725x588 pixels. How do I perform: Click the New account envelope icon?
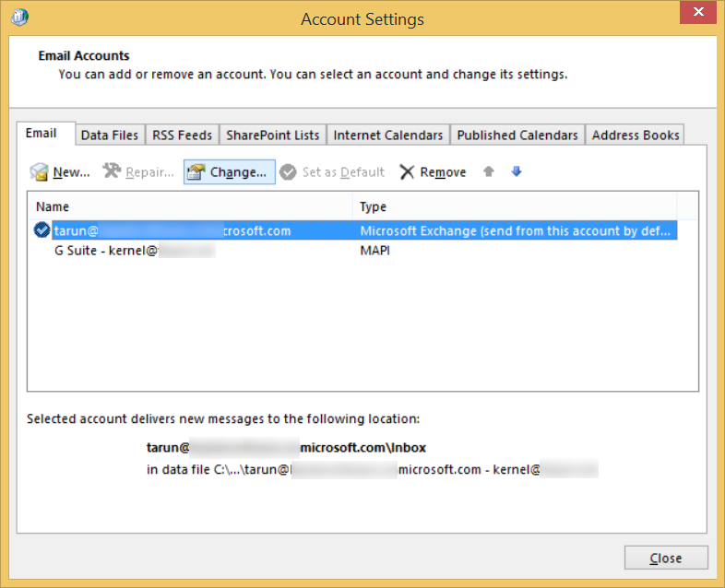(x=39, y=171)
